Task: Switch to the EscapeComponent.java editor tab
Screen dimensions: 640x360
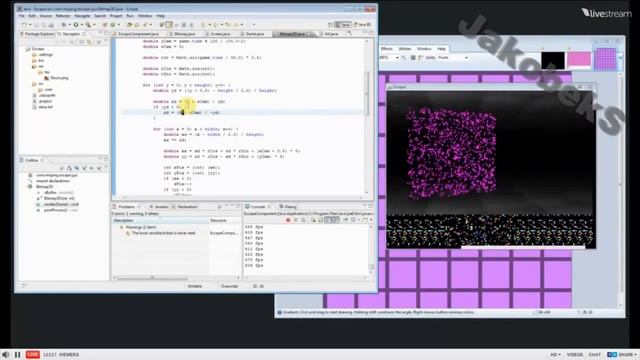Action: tap(138, 34)
